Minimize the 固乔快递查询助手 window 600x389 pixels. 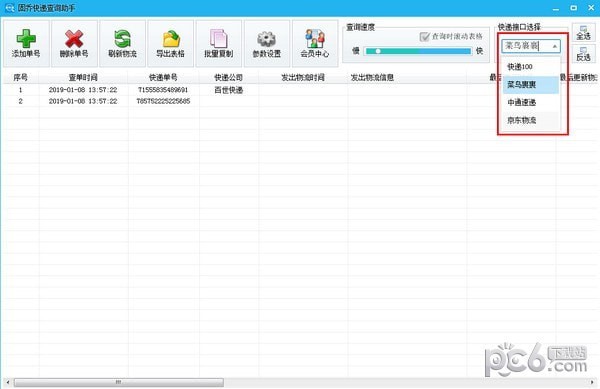click(556, 8)
